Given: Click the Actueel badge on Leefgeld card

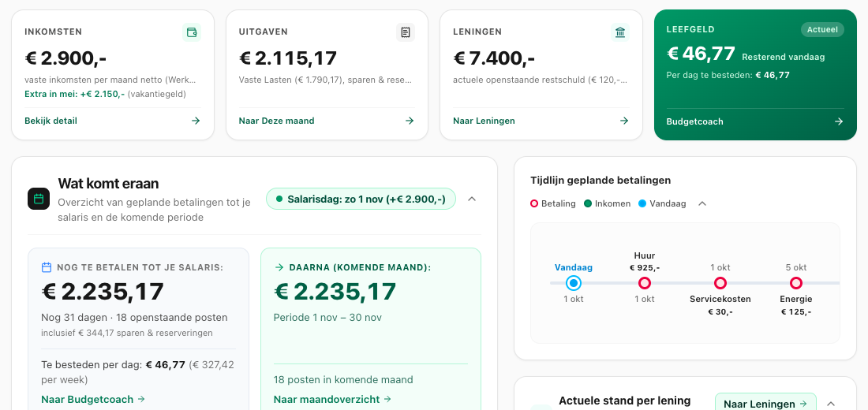Looking at the screenshot, I should [x=822, y=30].
